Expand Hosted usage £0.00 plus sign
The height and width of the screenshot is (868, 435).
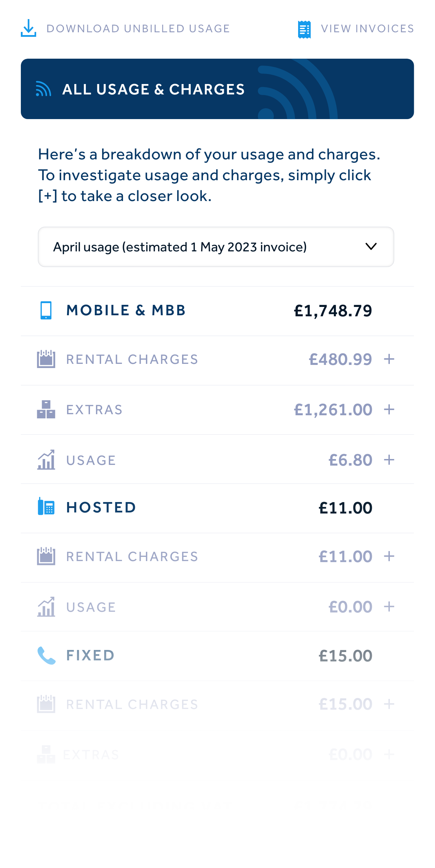[389, 607]
